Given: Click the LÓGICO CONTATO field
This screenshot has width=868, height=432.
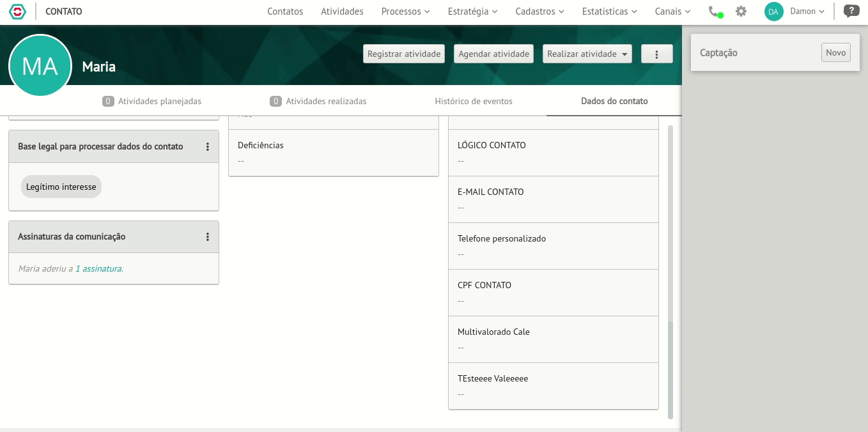Looking at the screenshot, I should (x=554, y=153).
